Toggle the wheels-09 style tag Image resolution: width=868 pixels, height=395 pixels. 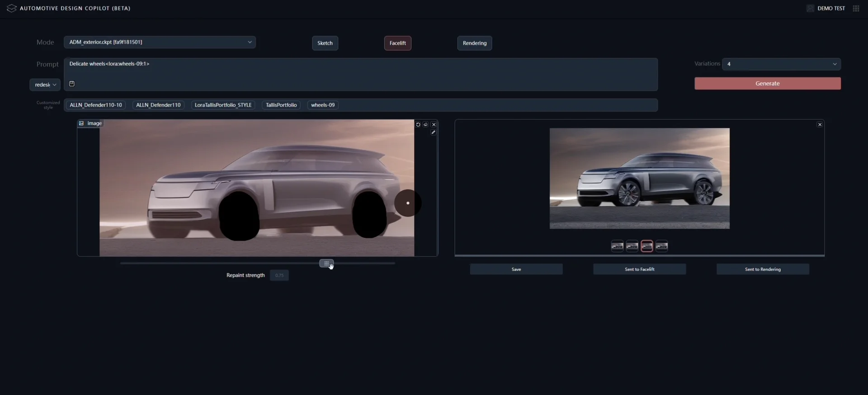pyautogui.click(x=323, y=105)
